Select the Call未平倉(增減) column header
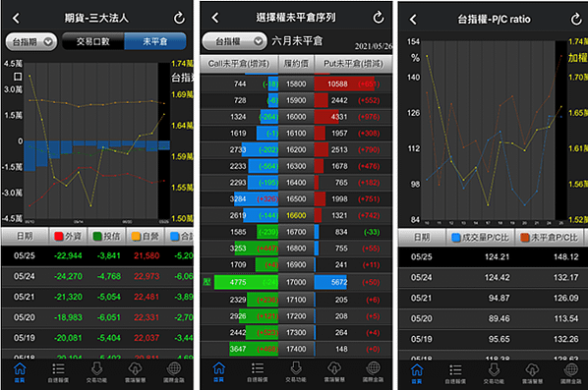Viewport: 588px width, 390px height. tap(239, 64)
